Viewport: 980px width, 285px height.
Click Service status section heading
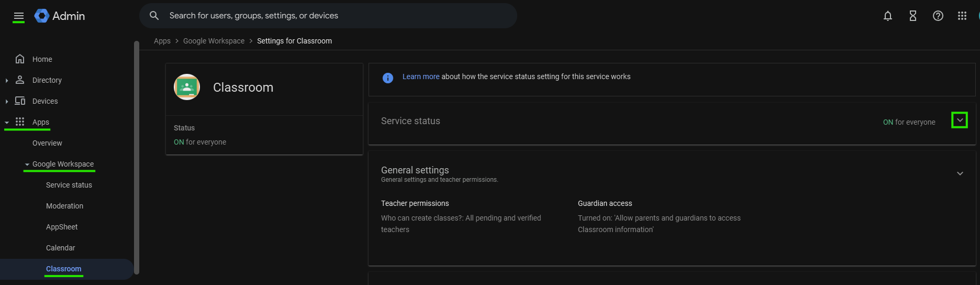410,121
